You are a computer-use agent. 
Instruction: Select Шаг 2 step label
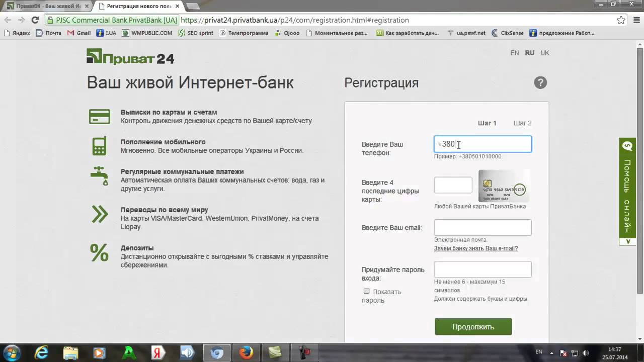(522, 123)
